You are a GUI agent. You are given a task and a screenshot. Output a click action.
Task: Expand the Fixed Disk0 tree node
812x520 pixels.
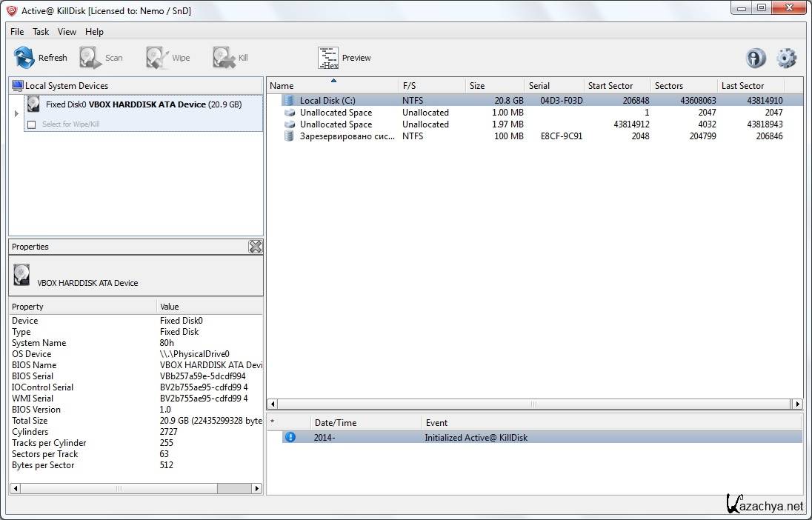16,113
